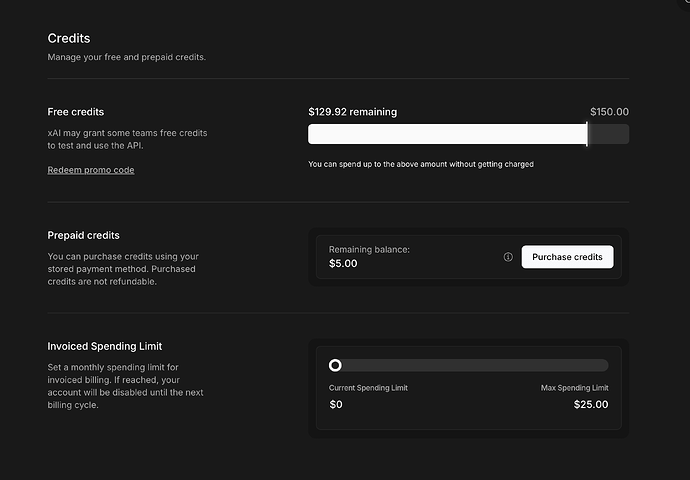Click "You can spend up to the above amount" note
Screen dimensions: 690x480
pyautogui.click(x=421, y=164)
